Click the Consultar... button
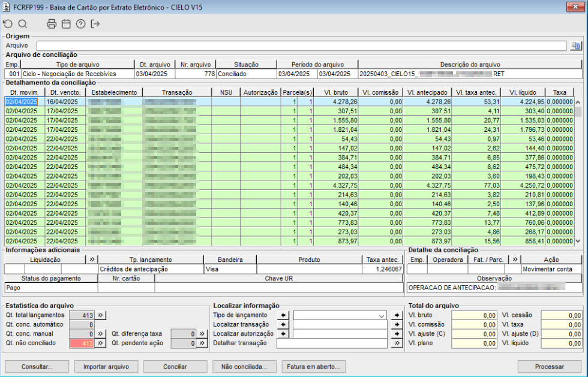 click(x=37, y=367)
